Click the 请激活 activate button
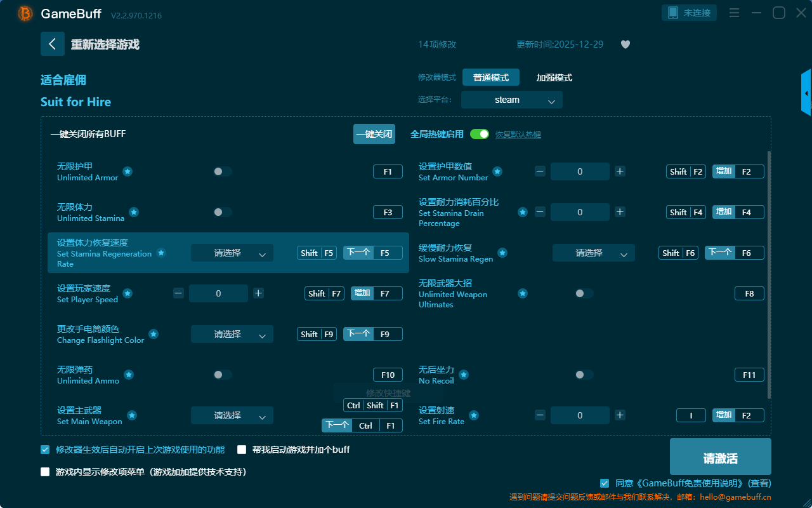Image resolution: width=812 pixels, height=508 pixels. [720, 458]
